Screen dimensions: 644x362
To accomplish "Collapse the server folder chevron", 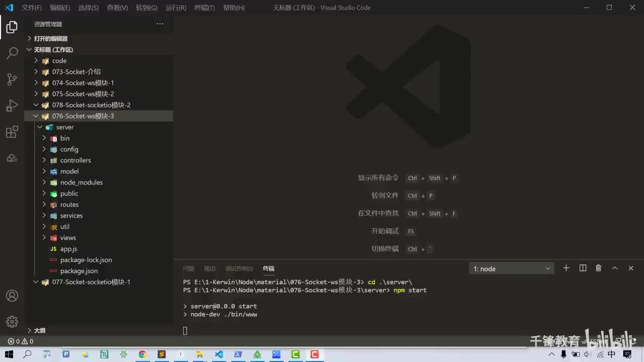I will pyautogui.click(x=40, y=127).
